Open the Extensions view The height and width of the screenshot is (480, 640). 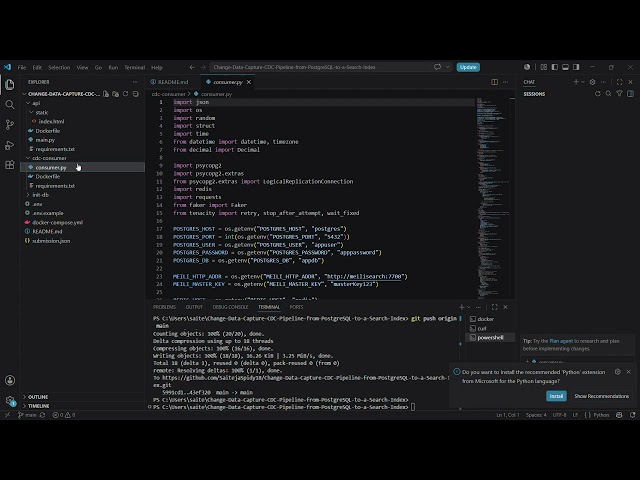[x=10, y=165]
